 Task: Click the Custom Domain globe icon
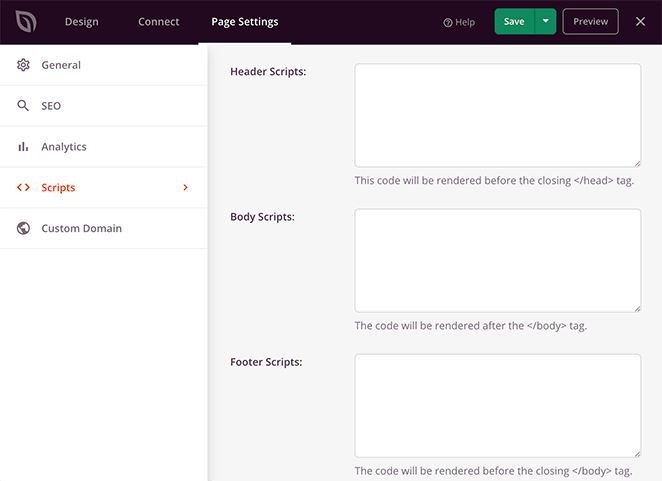(23, 228)
